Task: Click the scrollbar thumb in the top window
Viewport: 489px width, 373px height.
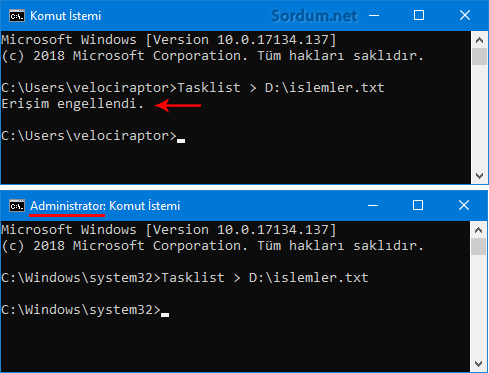Action: tap(479, 57)
